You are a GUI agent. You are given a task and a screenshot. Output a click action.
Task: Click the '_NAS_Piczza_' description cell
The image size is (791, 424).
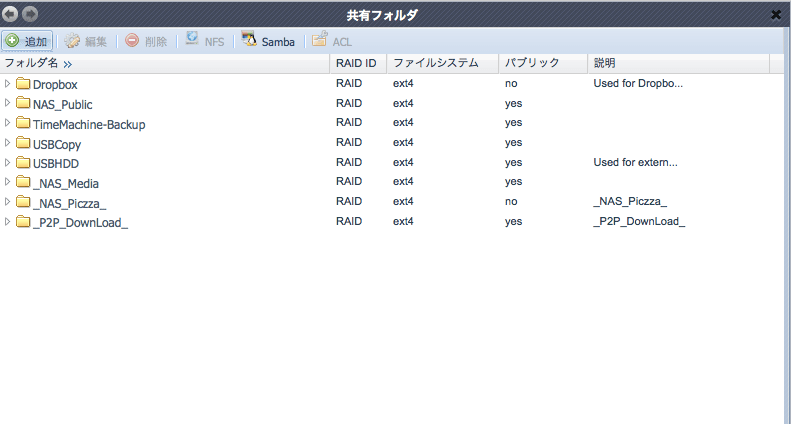point(630,201)
